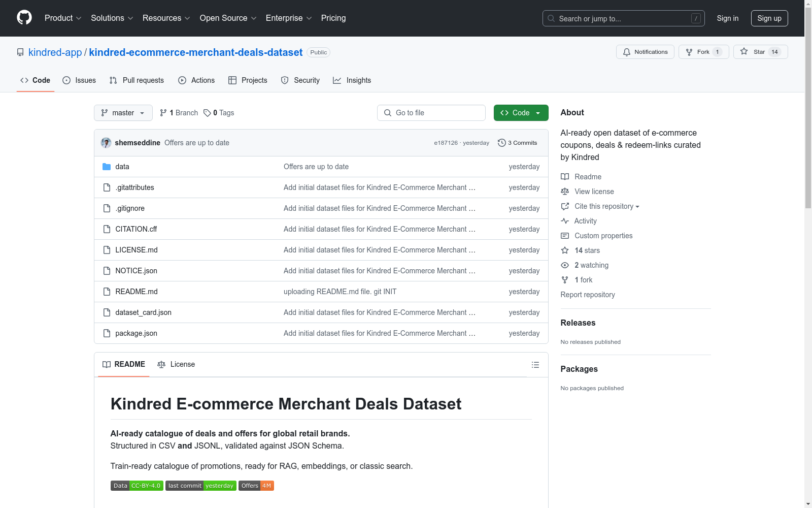Screen dimensions: 812x508
Task: Click the data folder icon
Action: point(107,167)
